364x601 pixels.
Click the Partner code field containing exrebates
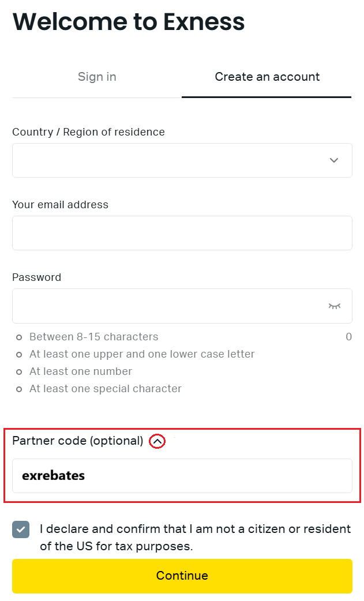182,476
